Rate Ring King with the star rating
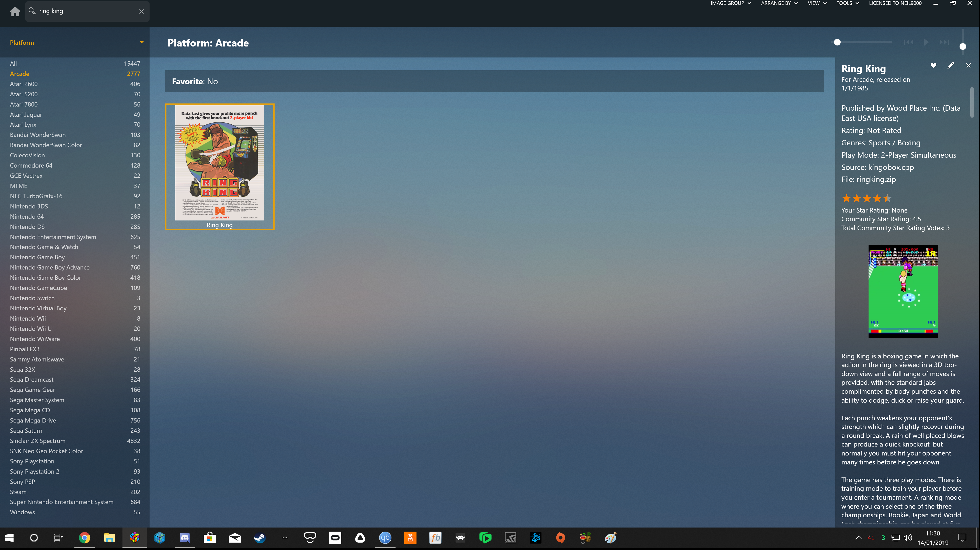 [x=867, y=198]
